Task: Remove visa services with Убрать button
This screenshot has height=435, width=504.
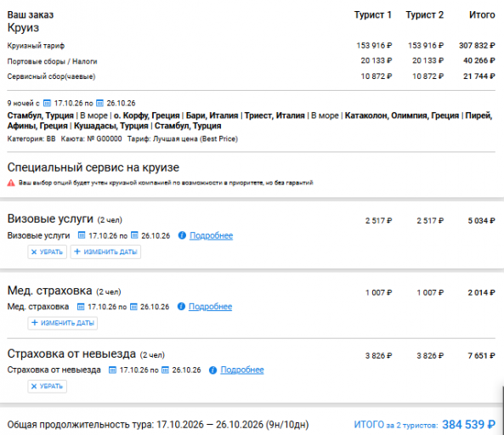Action: coord(48,251)
